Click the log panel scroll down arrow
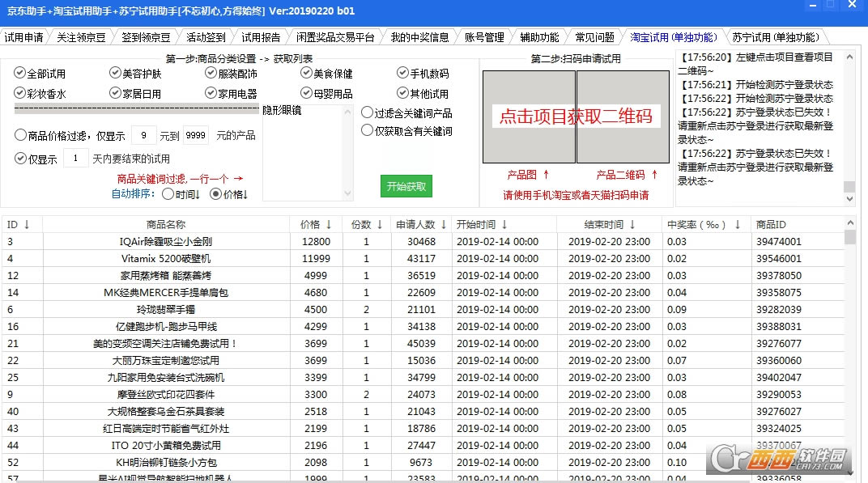This screenshot has width=868, height=483. pos(849,199)
